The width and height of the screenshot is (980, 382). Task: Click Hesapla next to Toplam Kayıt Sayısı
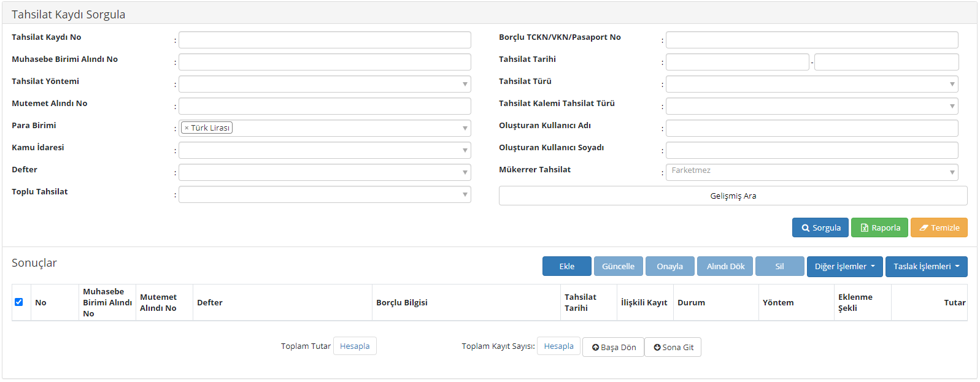click(558, 346)
